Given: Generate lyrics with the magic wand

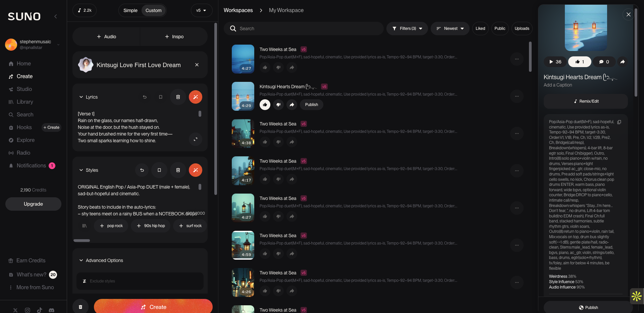Looking at the screenshot, I should coord(196,97).
